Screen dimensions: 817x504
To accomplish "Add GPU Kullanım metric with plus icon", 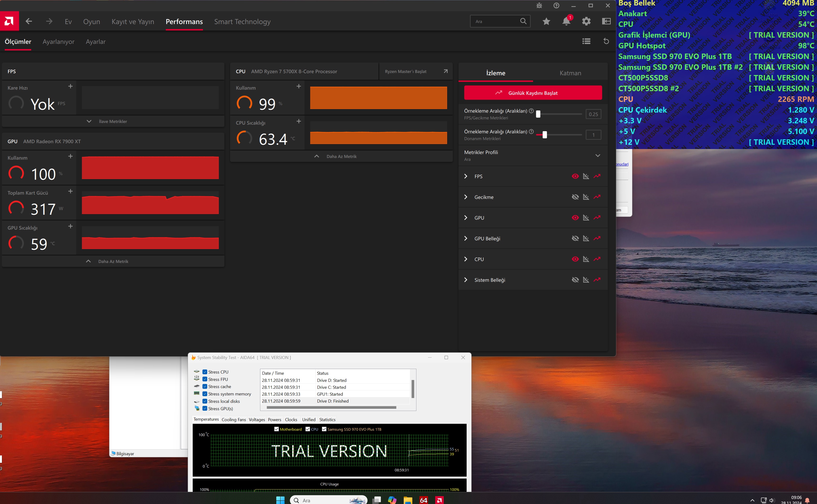I will coord(70,156).
